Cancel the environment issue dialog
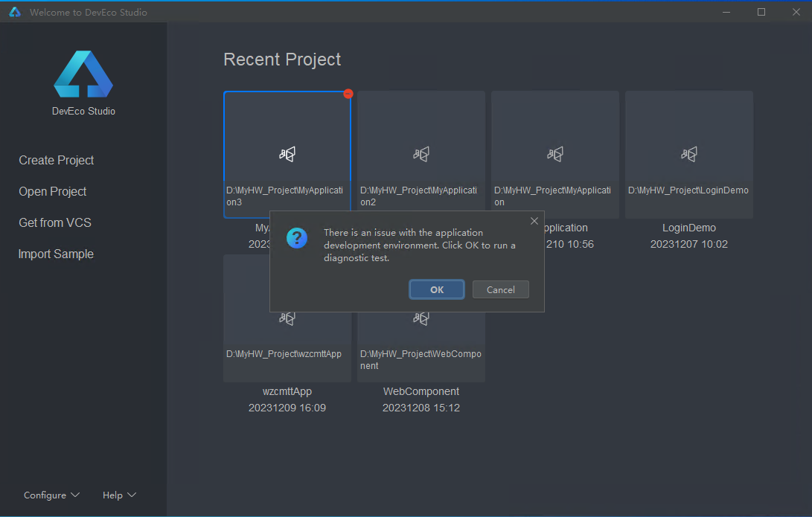This screenshot has height=517, width=812. tap(500, 289)
